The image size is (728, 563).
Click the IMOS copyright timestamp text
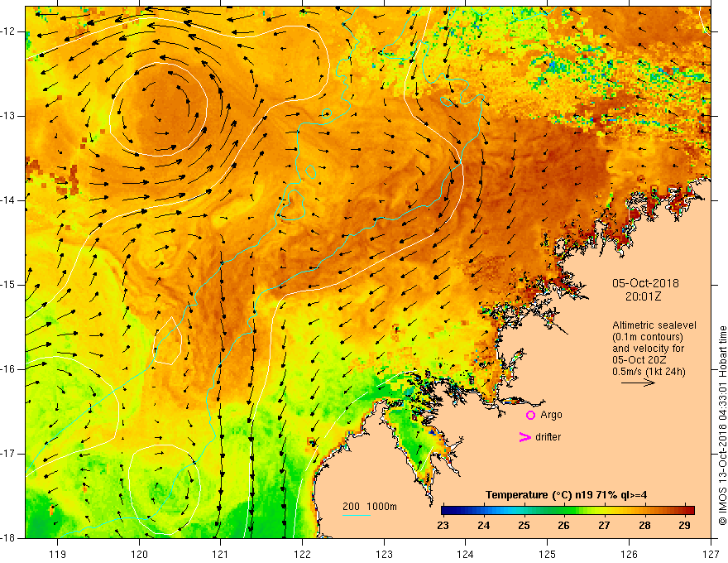[722, 426]
